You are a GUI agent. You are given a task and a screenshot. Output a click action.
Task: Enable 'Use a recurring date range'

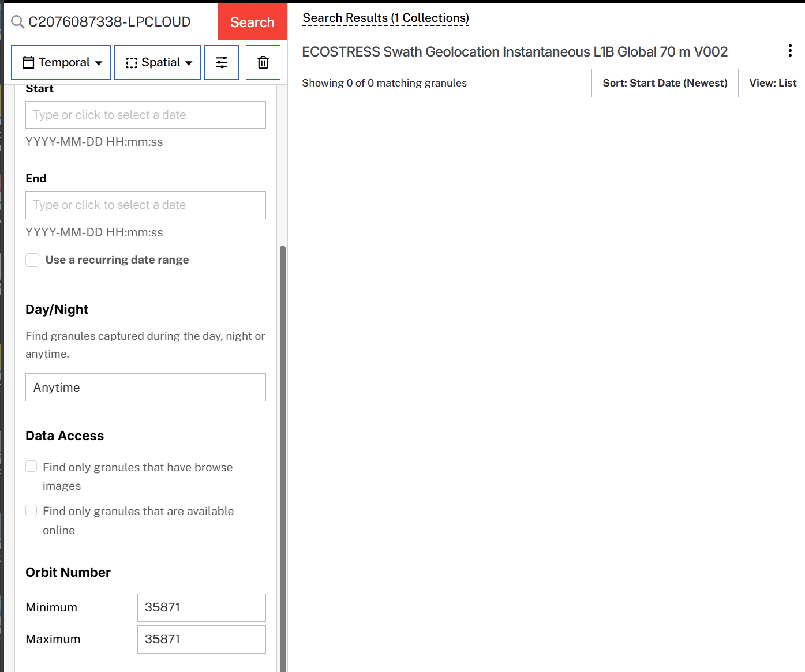point(32,260)
